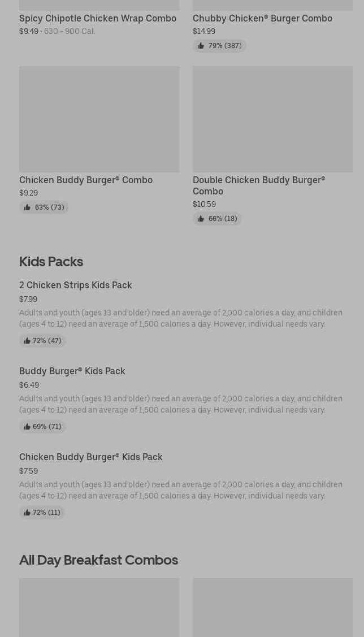Select the Double Chicken Buddy Burger Combo photo
364x637 pixels.
[x=272, y=119]
